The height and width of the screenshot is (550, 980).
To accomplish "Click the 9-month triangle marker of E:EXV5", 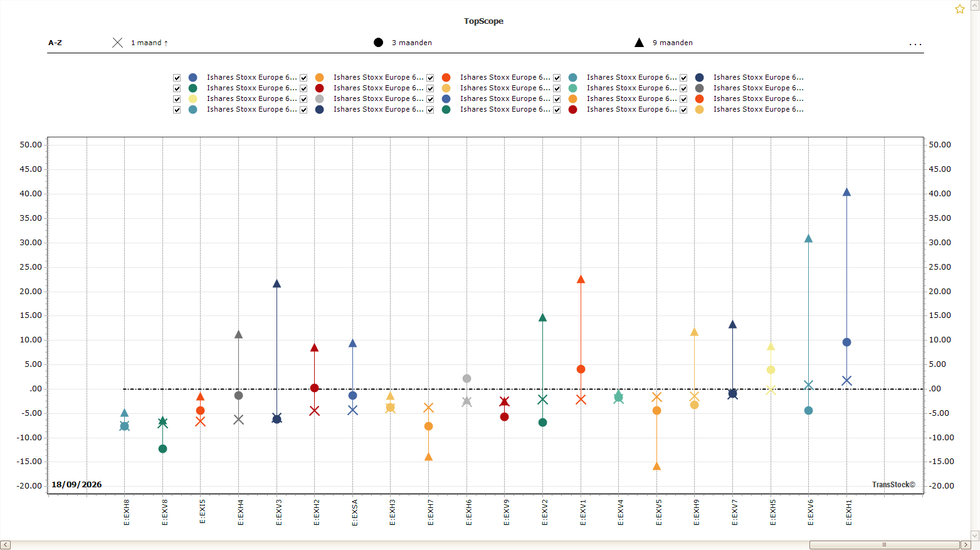I will pos(656,467).
